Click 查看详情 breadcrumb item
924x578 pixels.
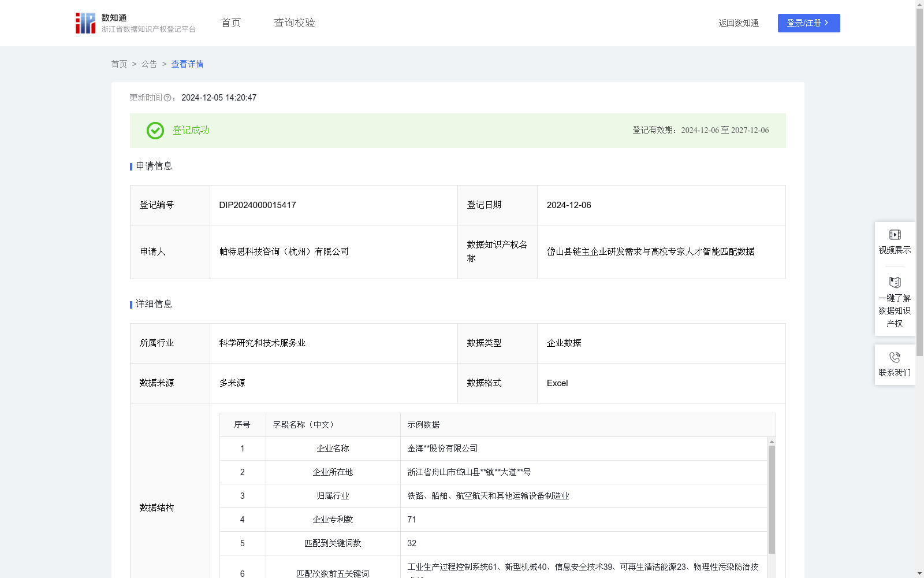tap(187, 64)
